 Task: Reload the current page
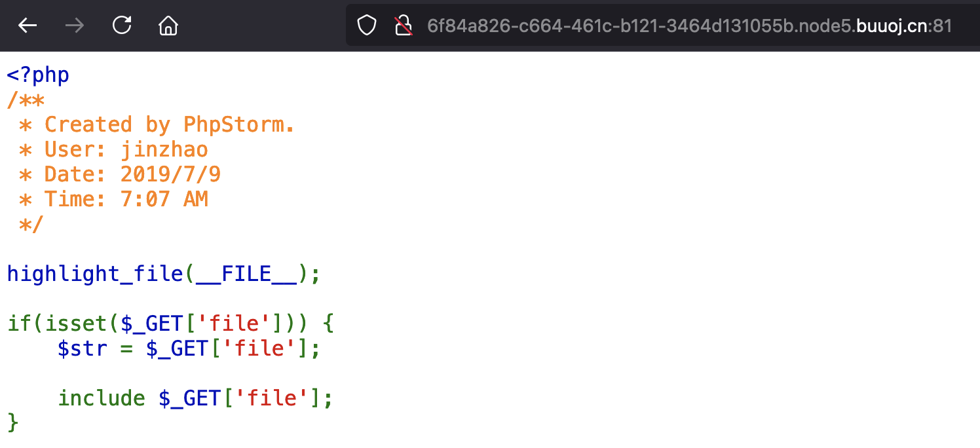pyautogui.click(x=122, y=26)
